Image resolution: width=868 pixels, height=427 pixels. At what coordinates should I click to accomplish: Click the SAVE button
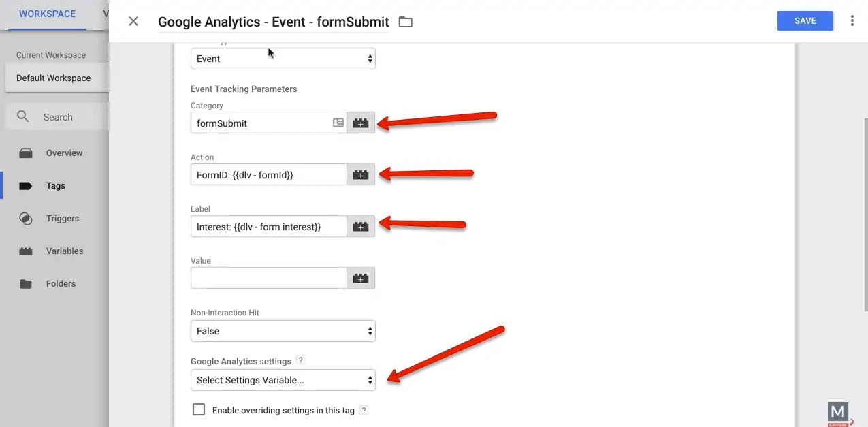pos(805,20)
